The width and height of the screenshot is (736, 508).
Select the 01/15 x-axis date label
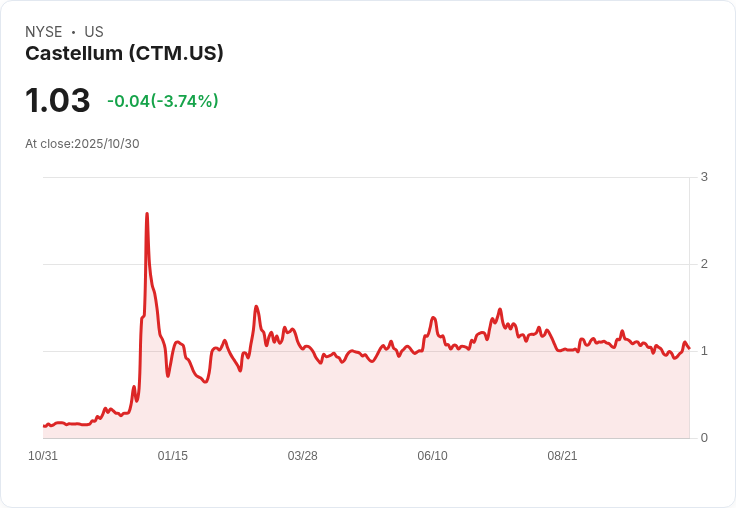click(x=172, y=455)
